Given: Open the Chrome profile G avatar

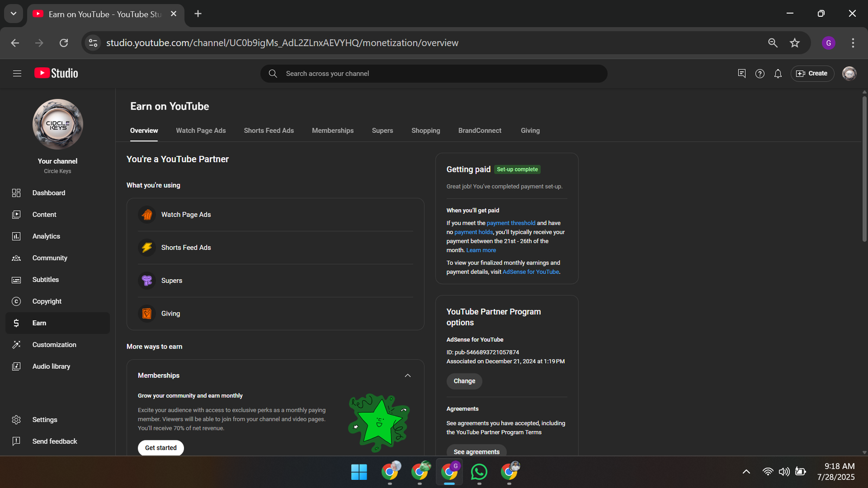Looking at the screenshot, I should 828,43.
